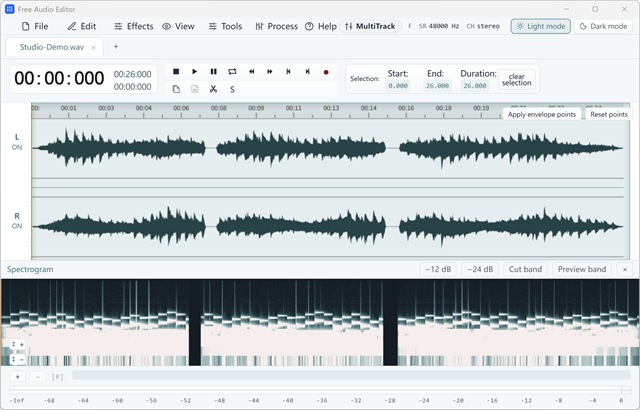
Task: Click the Preview band button
Action: [582, 269]
